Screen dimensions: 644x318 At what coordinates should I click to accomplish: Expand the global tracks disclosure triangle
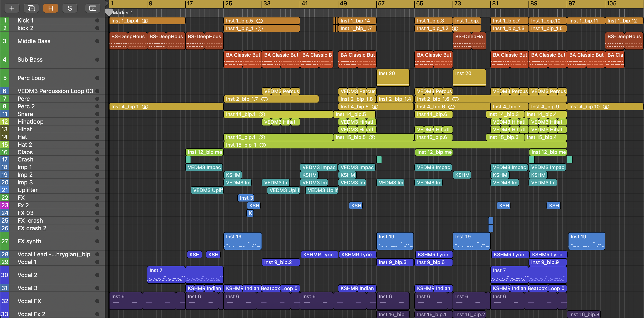(107, 4)
